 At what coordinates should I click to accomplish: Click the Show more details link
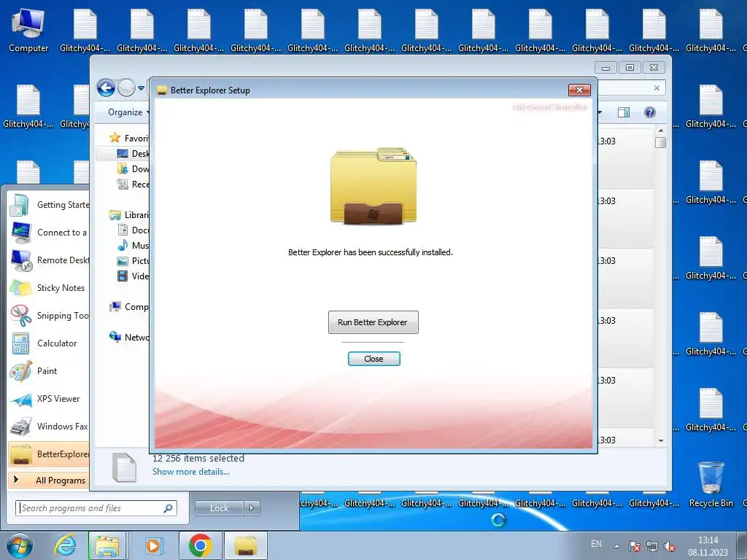[190, 472]
